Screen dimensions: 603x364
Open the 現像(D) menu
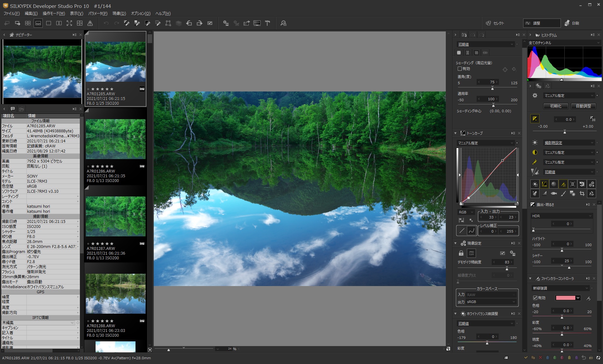click(119, 13)
